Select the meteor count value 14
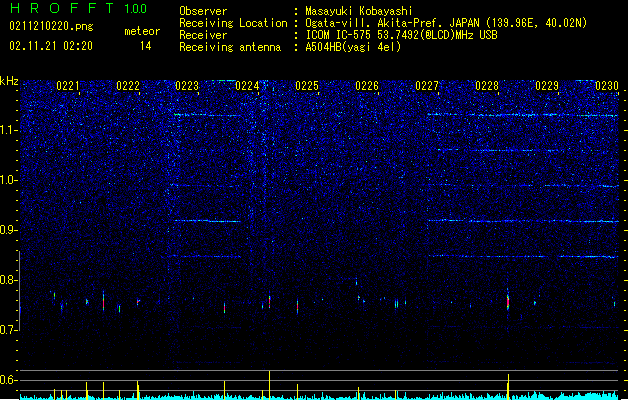The width and height of the screenshot is (629, 400). click(146, 46)
